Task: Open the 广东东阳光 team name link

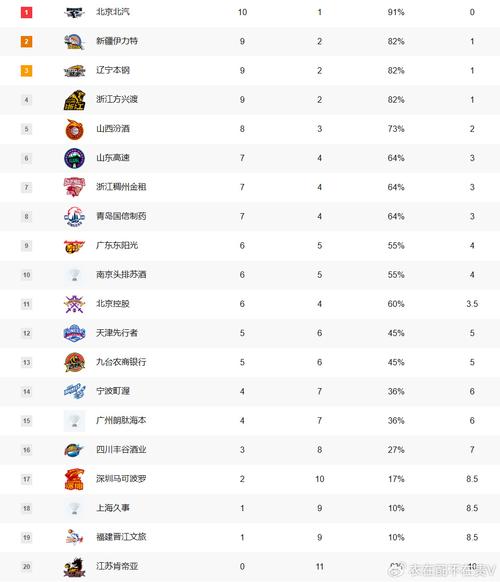Action: (117, 245)
